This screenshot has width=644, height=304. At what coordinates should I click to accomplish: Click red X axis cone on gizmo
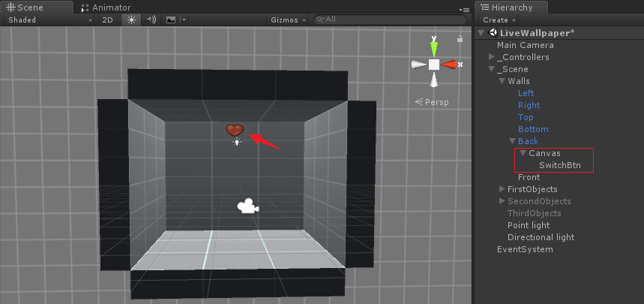point(450,64)
